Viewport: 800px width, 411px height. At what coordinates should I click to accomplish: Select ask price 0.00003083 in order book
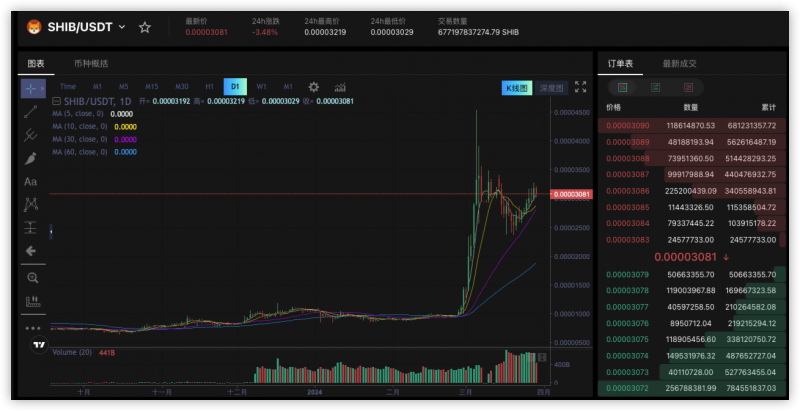[628, 240]
